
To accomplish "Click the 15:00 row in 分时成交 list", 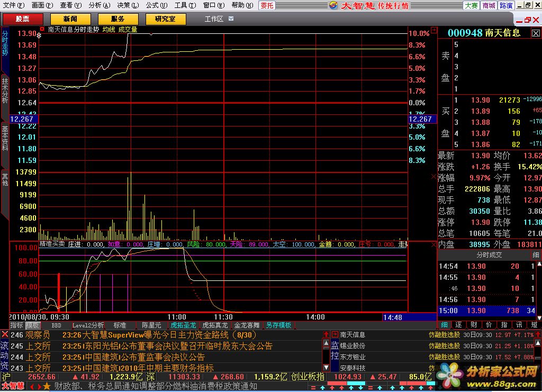I will 487,311.
